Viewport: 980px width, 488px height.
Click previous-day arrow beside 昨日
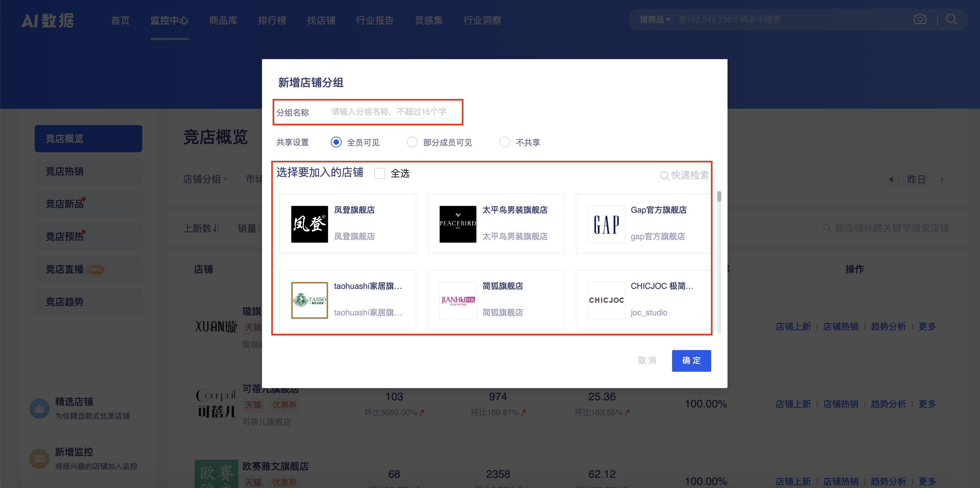(891, 179)
